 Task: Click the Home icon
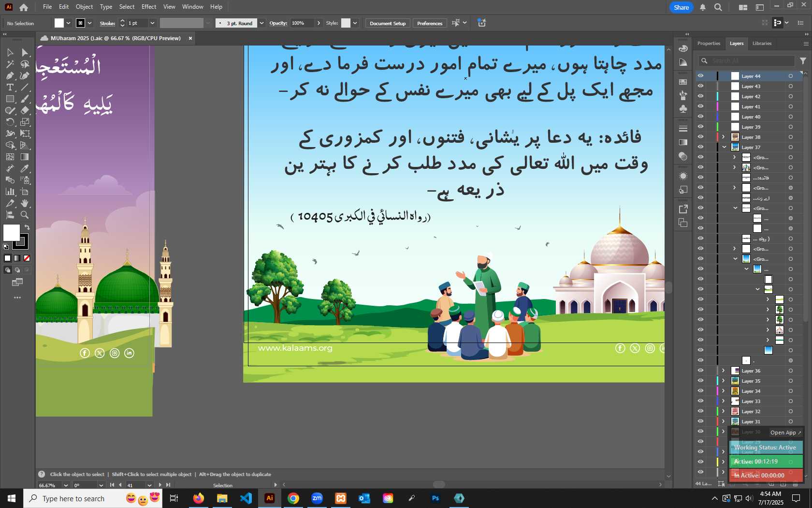click(24, 7)
